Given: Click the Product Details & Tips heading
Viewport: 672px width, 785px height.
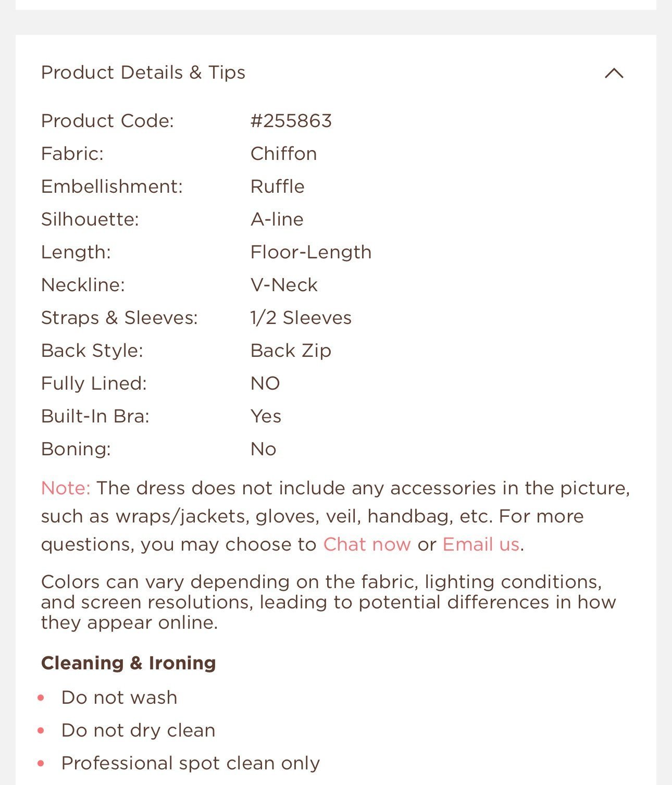Looking at the screenshot, I should (x=143, y=72).
